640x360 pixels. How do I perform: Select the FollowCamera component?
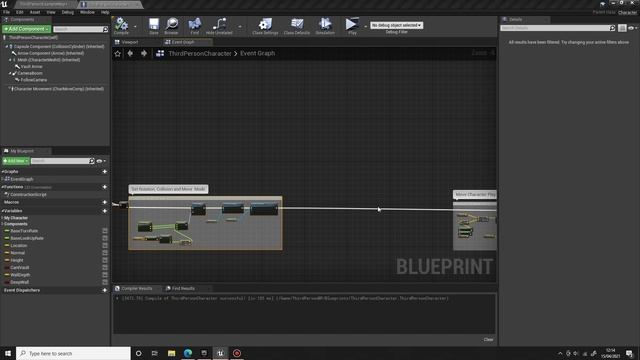click(33, 80)
